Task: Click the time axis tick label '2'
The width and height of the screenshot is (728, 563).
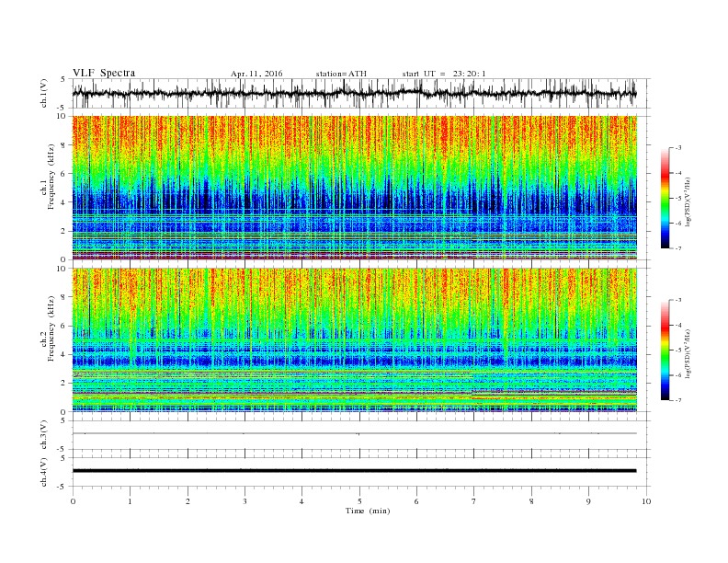Action: tap(188, 501)
